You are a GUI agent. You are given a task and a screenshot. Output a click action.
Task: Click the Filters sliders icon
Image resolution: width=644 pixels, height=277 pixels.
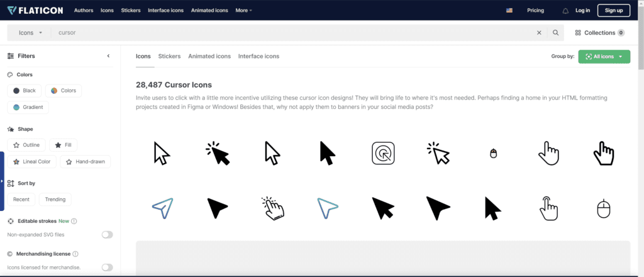[11, 56]
